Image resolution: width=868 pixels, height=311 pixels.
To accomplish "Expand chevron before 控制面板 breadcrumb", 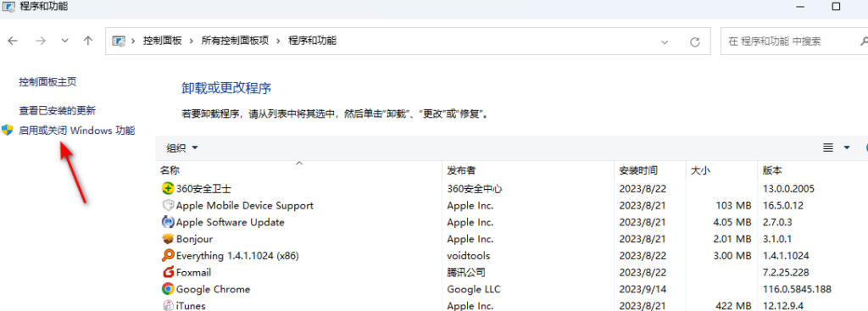I will [x=133, y=41].
